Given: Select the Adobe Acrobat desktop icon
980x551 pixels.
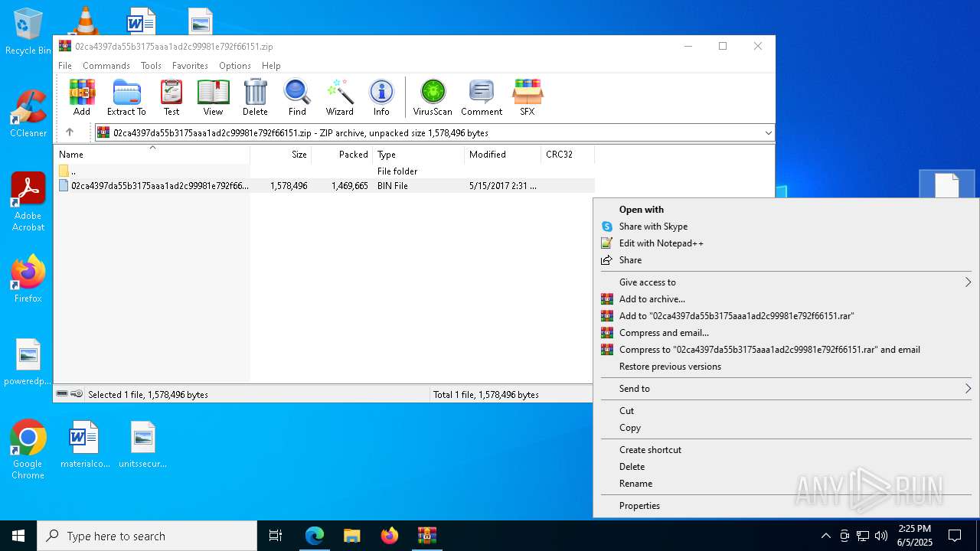Looking at the screenshot, I should pyautogui.click(x=28, y=202).
